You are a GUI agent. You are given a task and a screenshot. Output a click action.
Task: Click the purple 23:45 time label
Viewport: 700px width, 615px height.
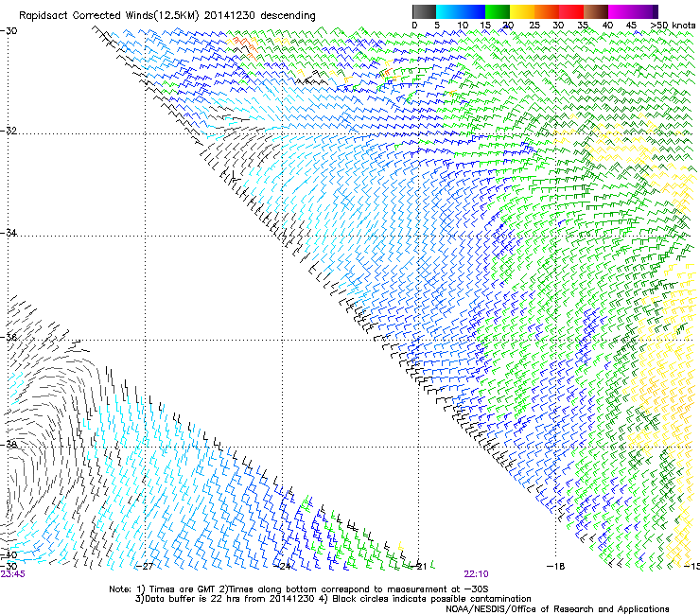tap(13, 574)
